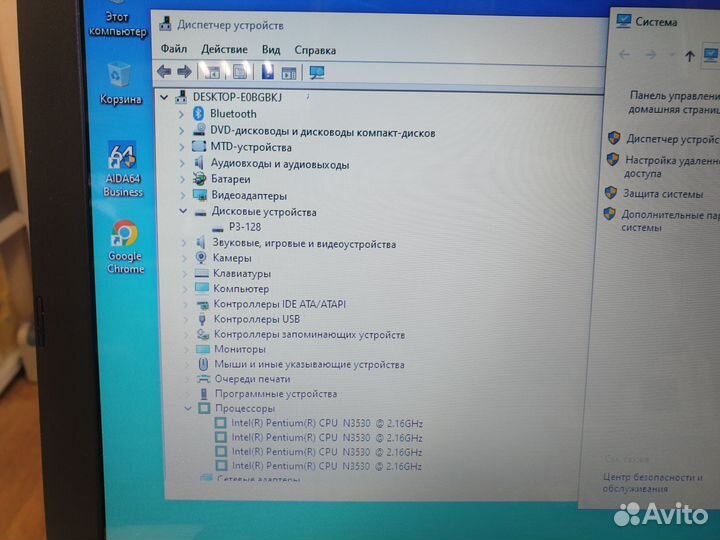Click the Up arrow in Система window
The height and width of the screenshot is (540, 720).
tap(689, 56)
